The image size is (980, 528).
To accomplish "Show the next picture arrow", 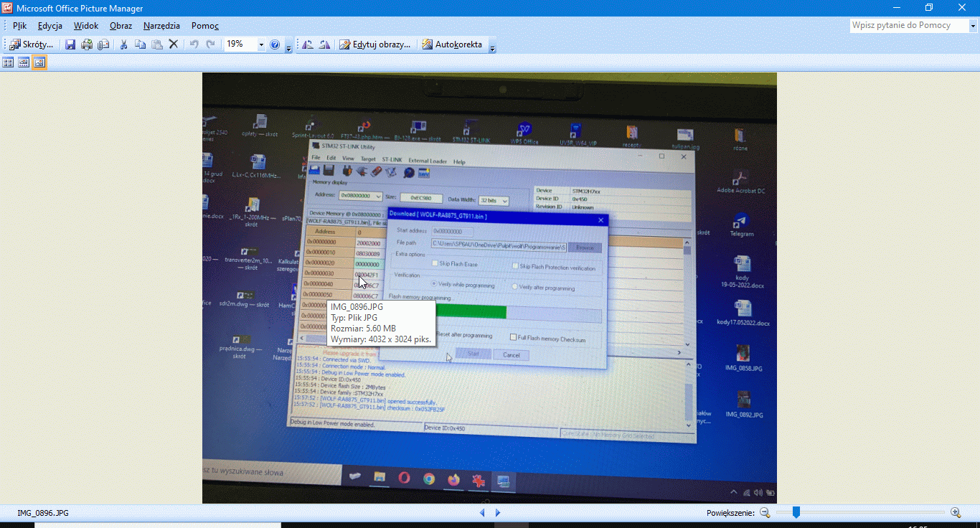I will click(x=498, y=513).
